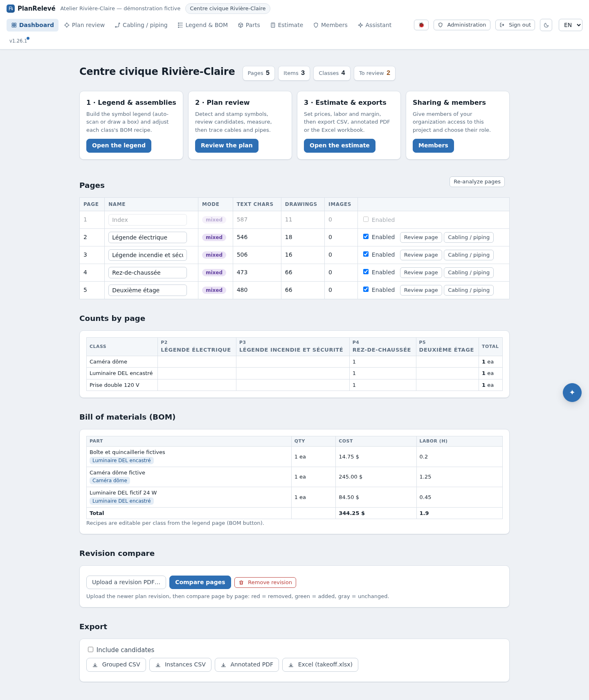Review page for Rez-de-chaussée row
This screenshot has height=700, width=589.
pyautogui.click(x=421, y=273)
